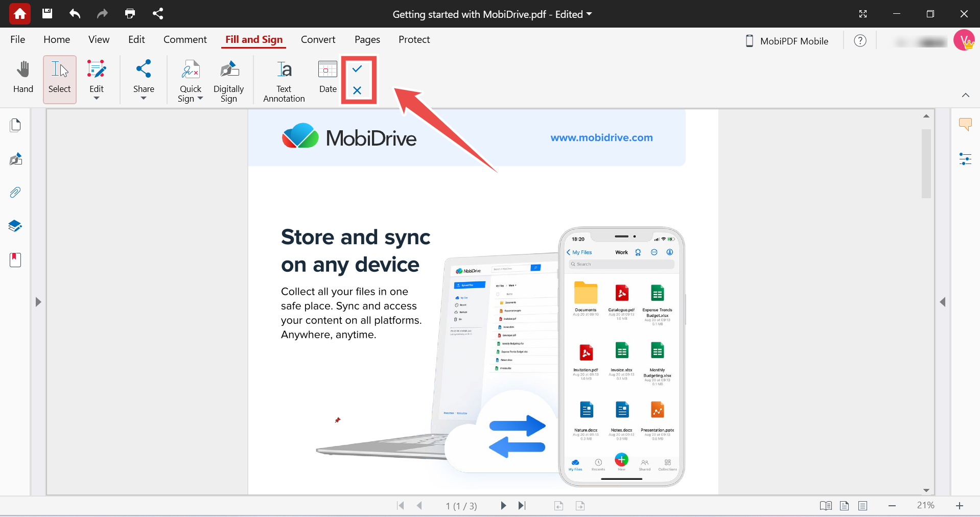Screen dimensions: 980x517
Task: Open the comments panel on right
Action: (965, 124)
